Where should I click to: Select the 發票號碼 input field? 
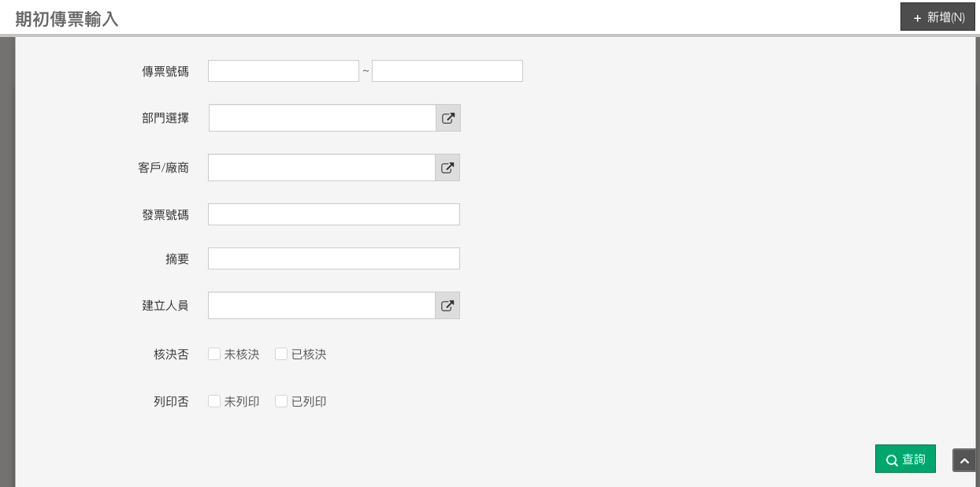pos(334,214)
